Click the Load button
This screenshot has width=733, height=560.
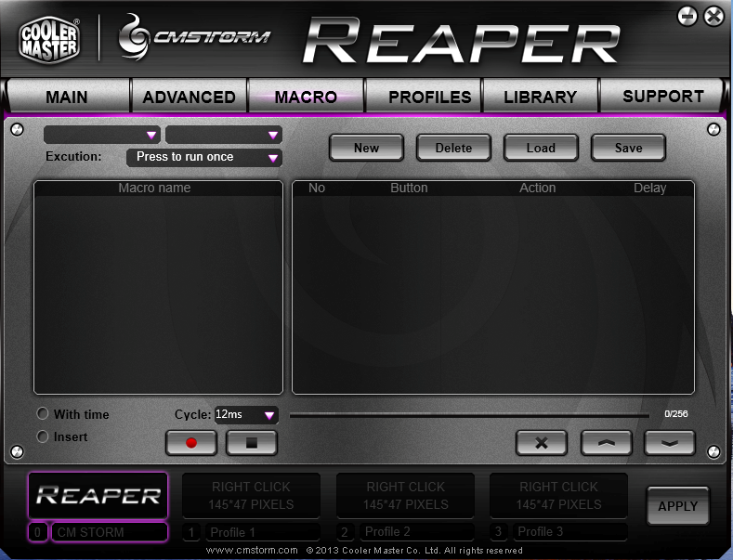tap(541, 148)
